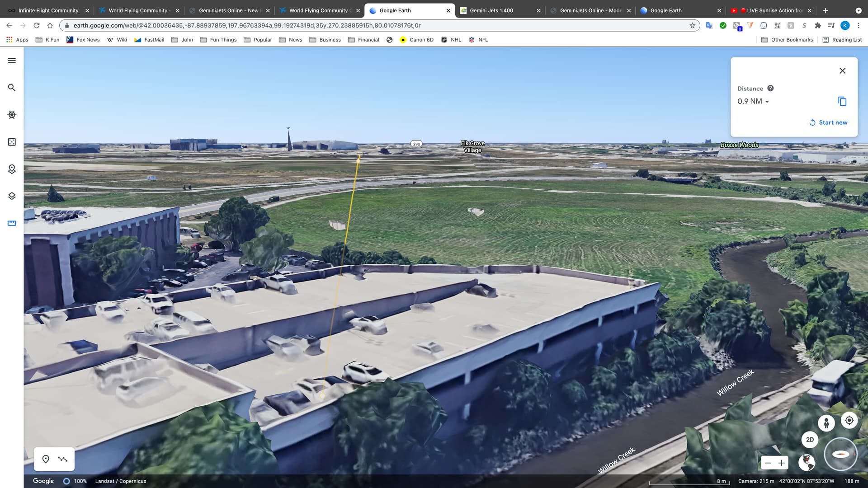This screenshot has height=488, width=868.
Task: Open the Canon 6D bookmark
Action: [416, 40]
